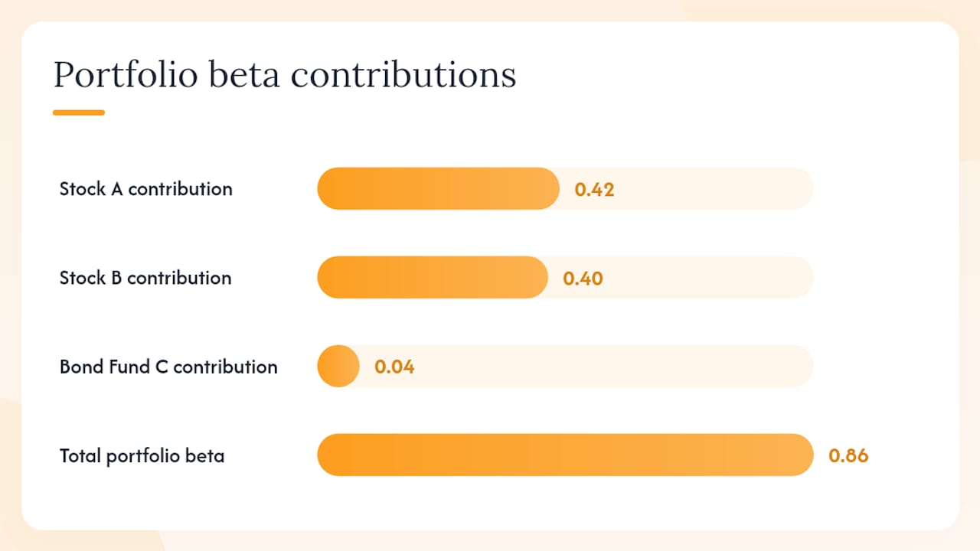
Task: Click the Stock A orange bar fill
Action: pyautogui.click(x=438, y=188)
